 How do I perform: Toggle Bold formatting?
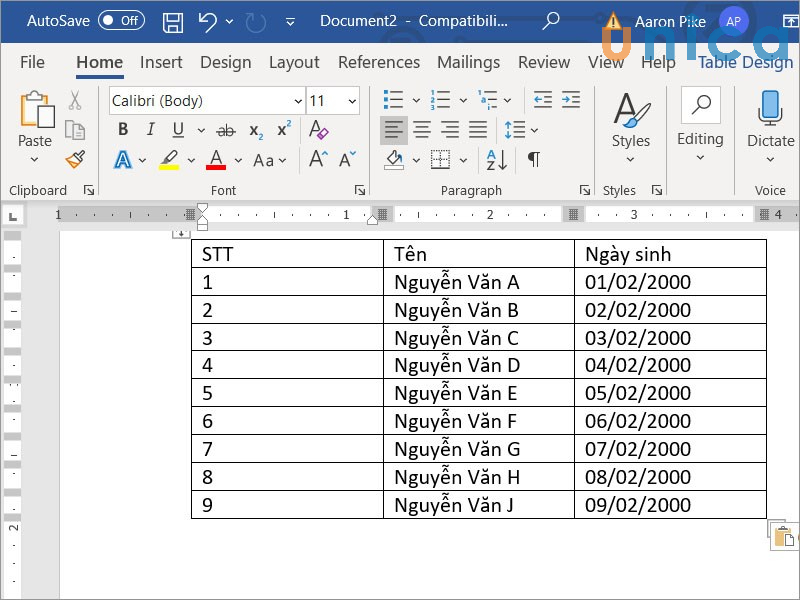tap(123, 130)
